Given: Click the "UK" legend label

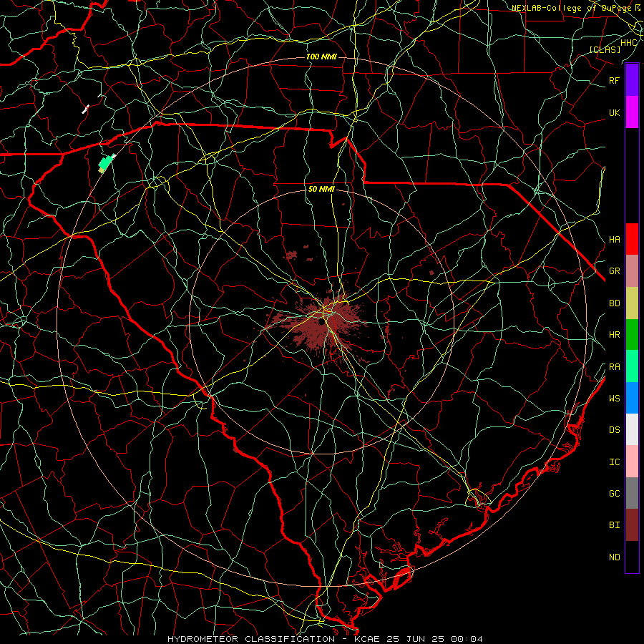Looking at the screenshot, I should click(x=614, y=112).
